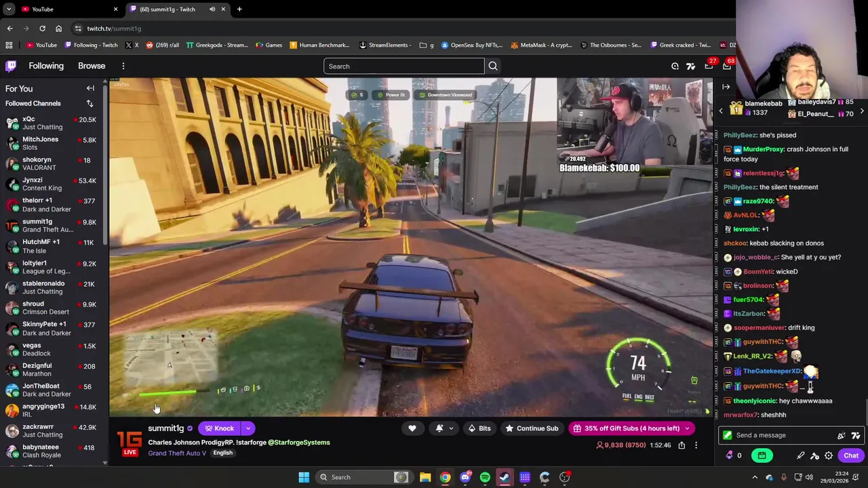The image size is (868, 488).
Task: Toggle the notification bell for summit1g
Action: click(439, 428)
